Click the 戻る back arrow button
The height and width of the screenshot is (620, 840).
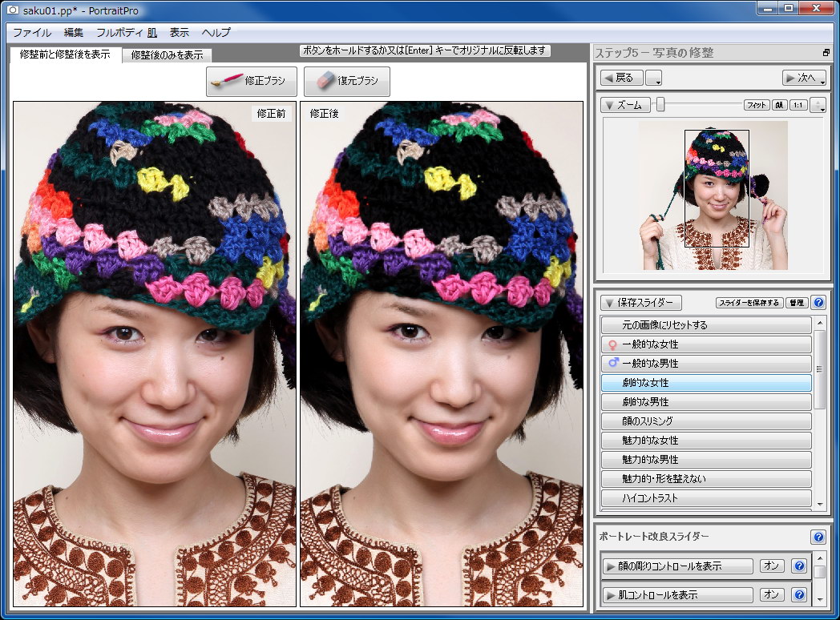coord(621,79)
